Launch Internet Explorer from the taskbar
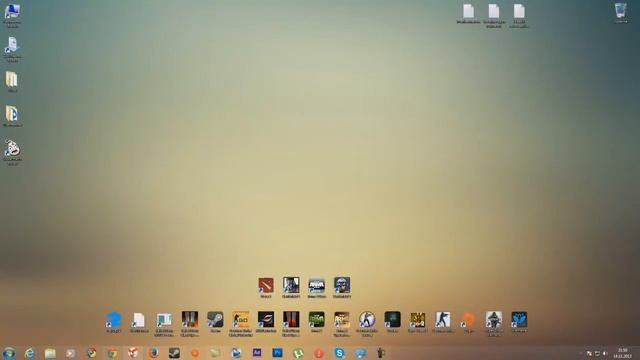Viewport: 640px width, 360px height. tap(29, 353)
